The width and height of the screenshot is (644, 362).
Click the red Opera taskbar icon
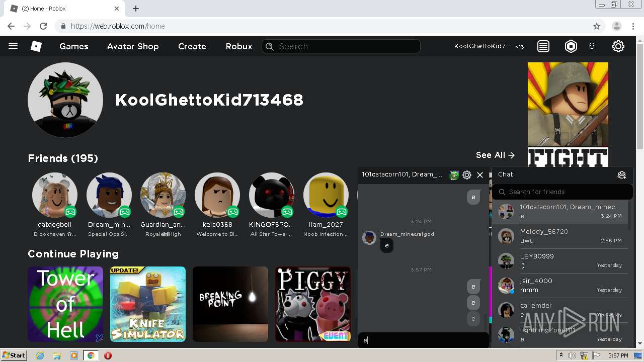point(108,355)
